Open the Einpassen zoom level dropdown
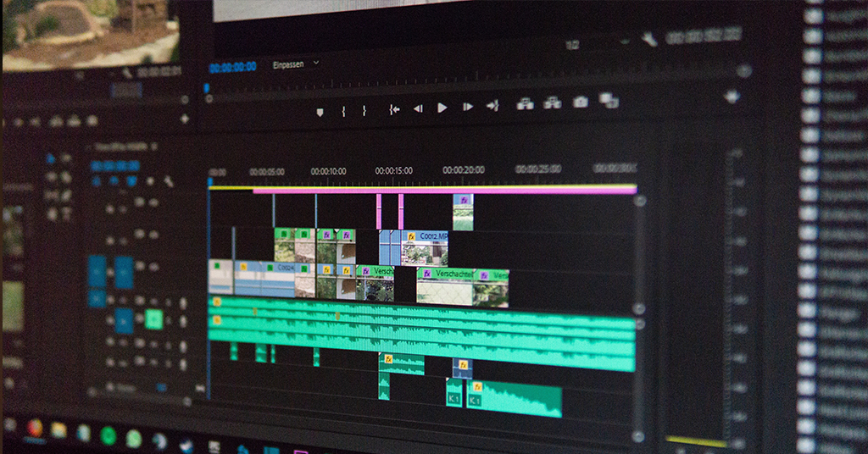This screenshot has width=868, height=454. tap(296, 64)
